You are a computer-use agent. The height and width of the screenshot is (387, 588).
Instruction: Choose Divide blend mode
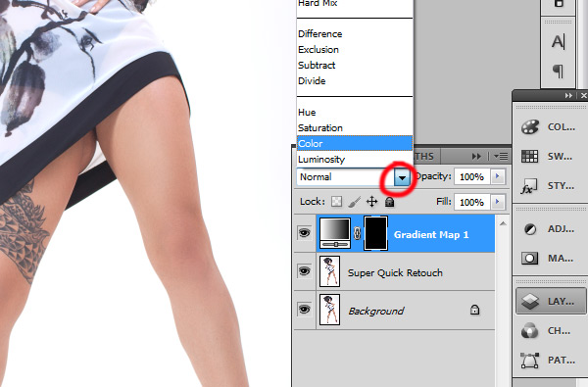[312, 81]
